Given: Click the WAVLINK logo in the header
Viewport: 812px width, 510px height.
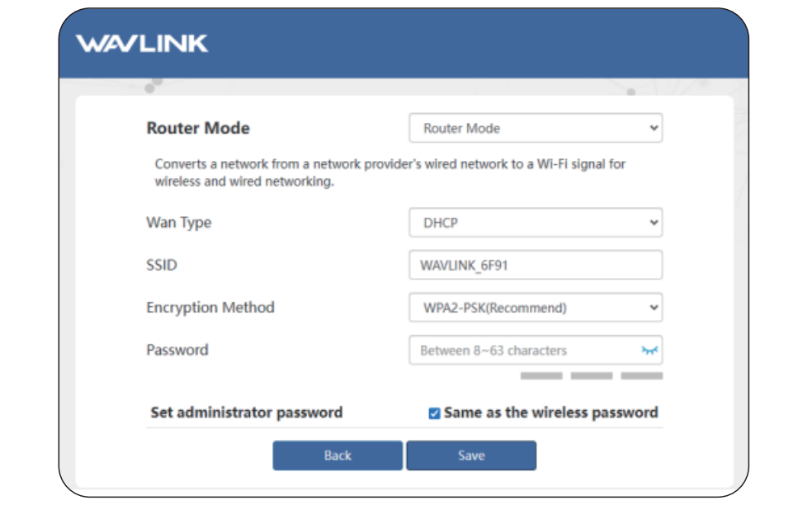Looking at the screenshot, I should point(142,44).
